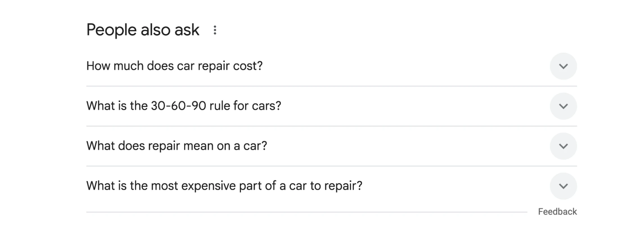Screen dimensions: 644x240
Task: Click the chevron beside car repair cost question
Action: click(x=563, y=66)
